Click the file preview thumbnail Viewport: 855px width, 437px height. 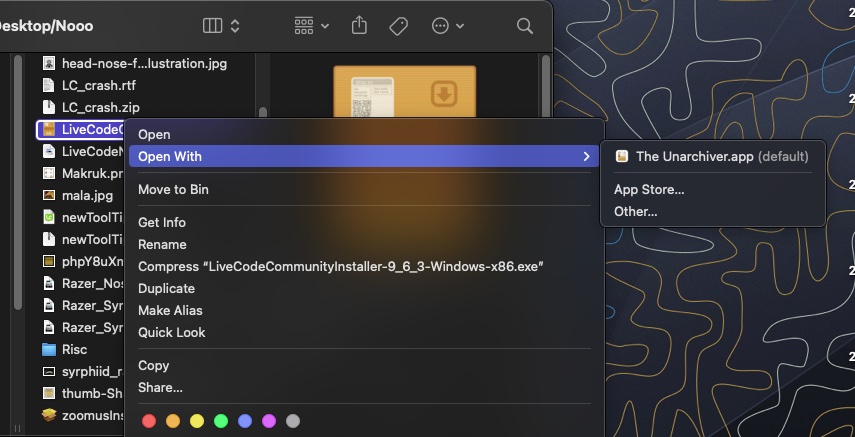[x=405, y=92]
